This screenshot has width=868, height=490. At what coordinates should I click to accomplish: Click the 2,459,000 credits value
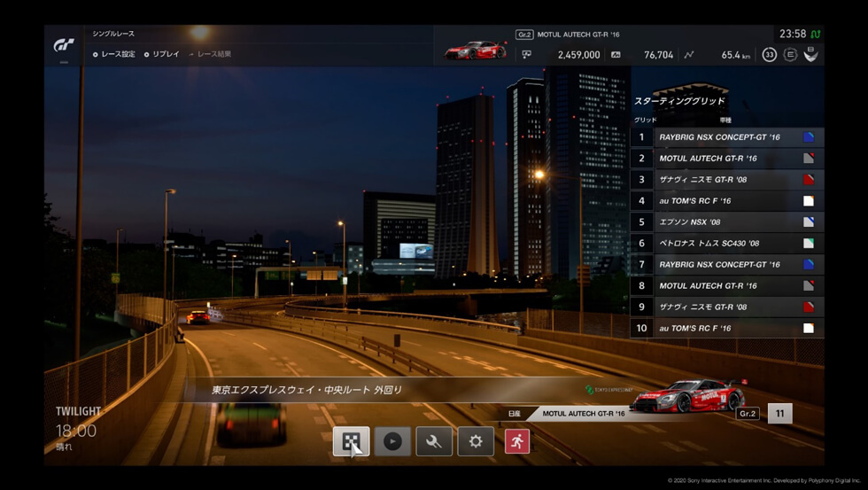(x=578, y=55)
